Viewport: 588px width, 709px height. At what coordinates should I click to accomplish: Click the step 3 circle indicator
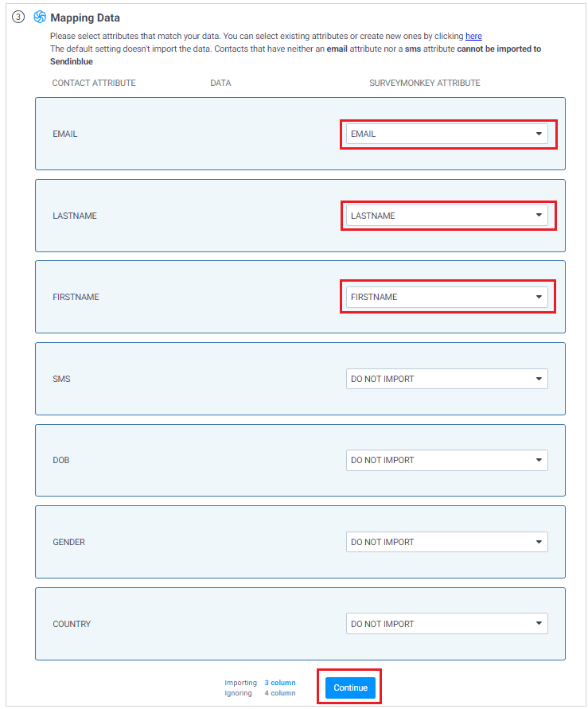[18, 16]
